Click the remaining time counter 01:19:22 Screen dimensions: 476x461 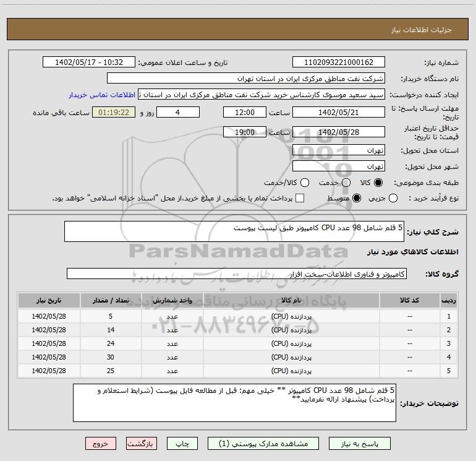pyautogui.click(x=114, y=113)
